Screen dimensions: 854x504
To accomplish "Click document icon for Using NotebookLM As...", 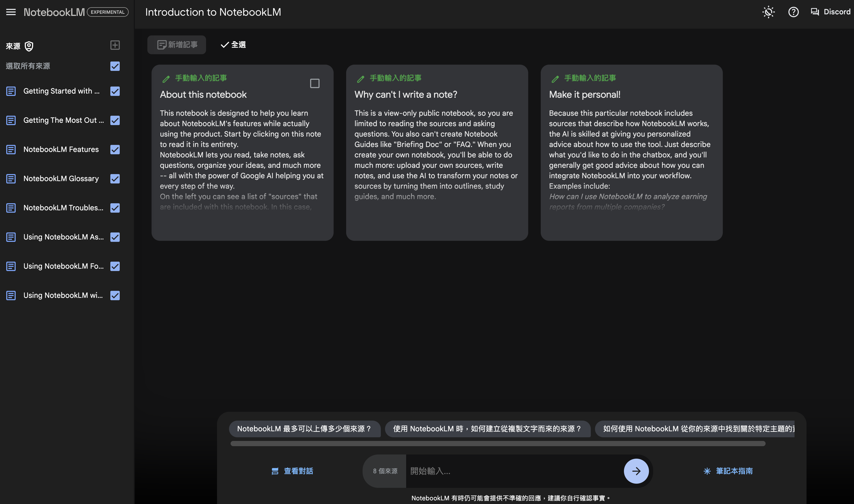I will pos(11,237).
